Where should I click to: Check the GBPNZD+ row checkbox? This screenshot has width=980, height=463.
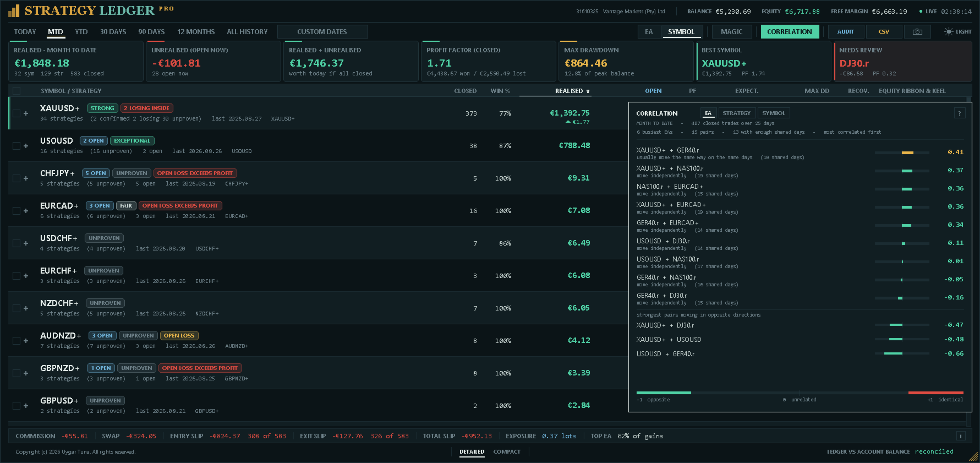tap(17, 373)
